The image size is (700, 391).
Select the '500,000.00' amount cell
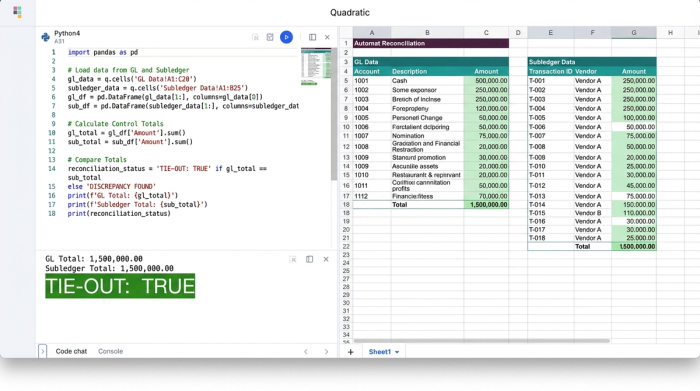[486, 81]
